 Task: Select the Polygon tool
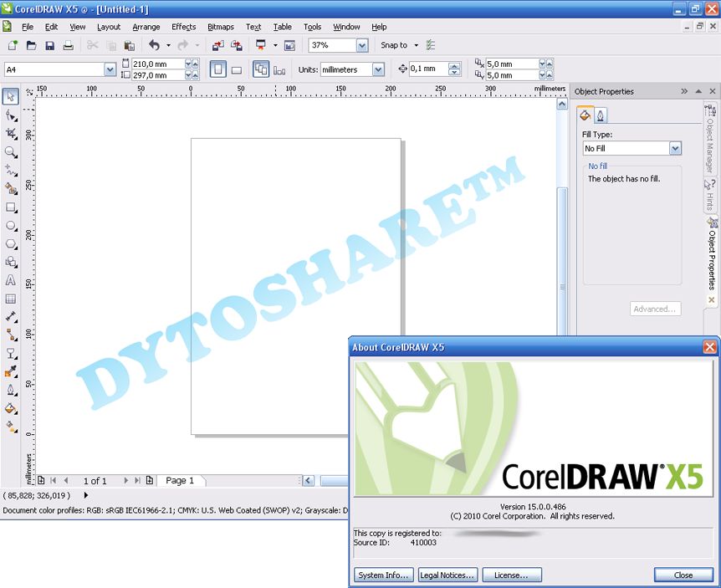(x=11, y=244)
